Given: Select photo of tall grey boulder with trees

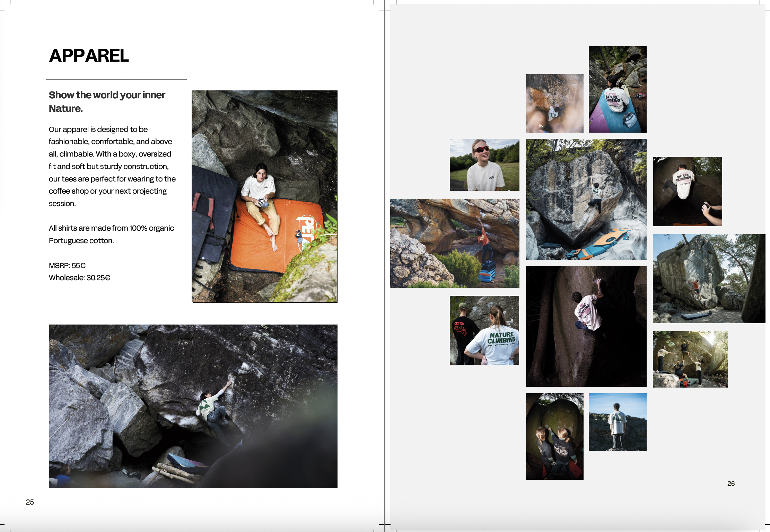Looking at the screenshot, I should [709, 278].
